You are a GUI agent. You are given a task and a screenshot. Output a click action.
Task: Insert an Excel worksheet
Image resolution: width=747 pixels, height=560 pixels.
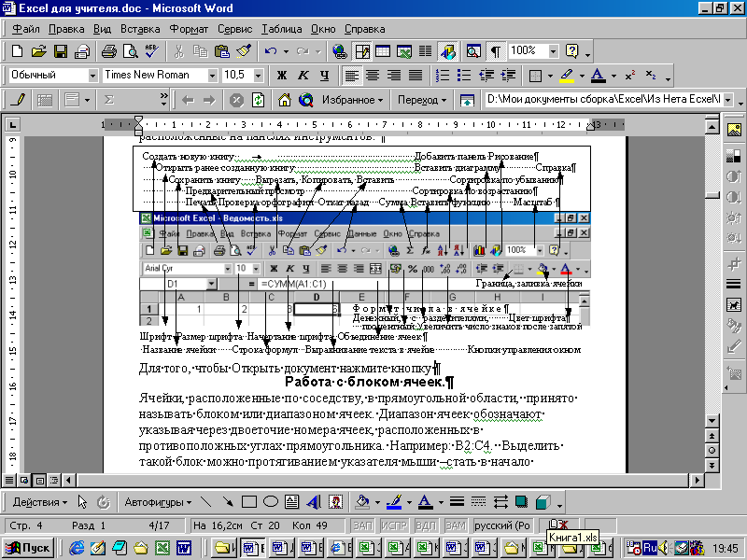[404, 51]
